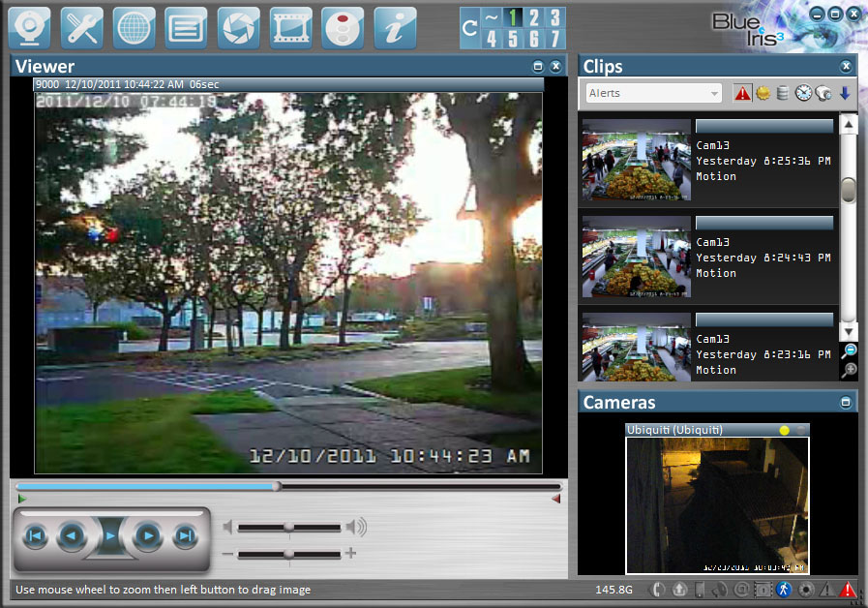Screen dimensions: 868x608
Task: Switch to camera group tab 2
Action: tap(534, 17)
